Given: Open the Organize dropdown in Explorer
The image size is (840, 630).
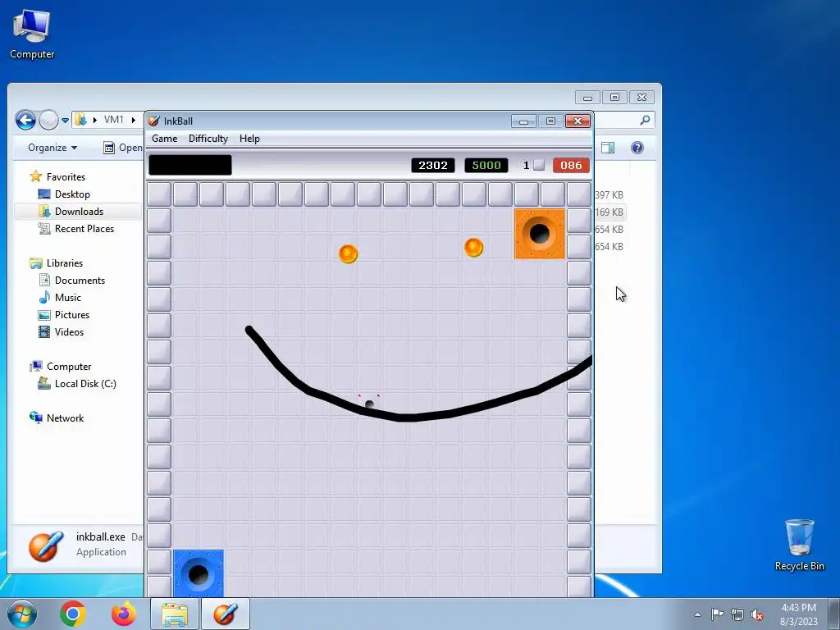Looking at the screenshot, I should coord(52,148).
